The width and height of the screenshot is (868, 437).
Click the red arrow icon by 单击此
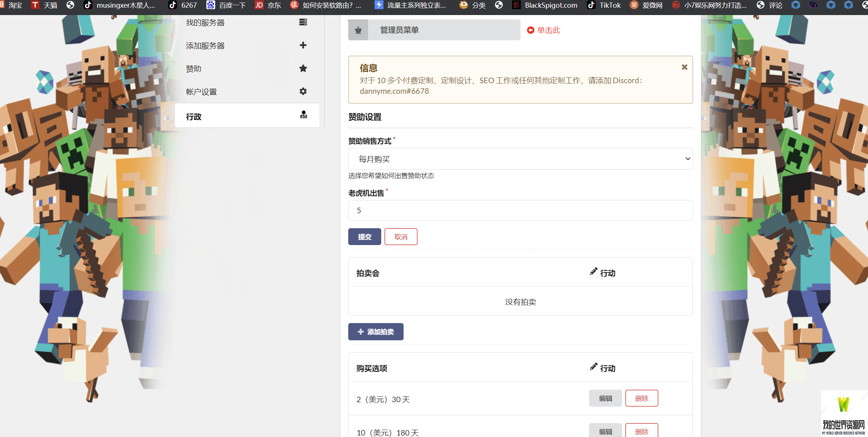530,30
